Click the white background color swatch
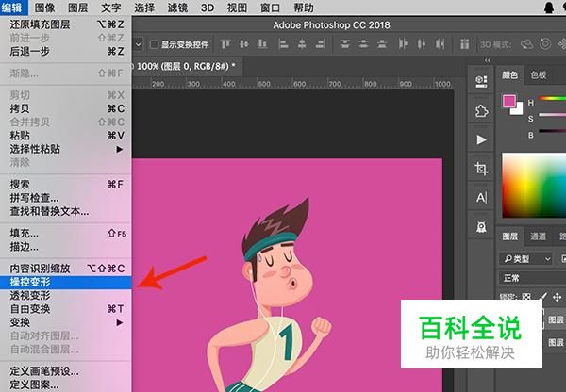The image size is (566, 392). (x=518, y=109)
